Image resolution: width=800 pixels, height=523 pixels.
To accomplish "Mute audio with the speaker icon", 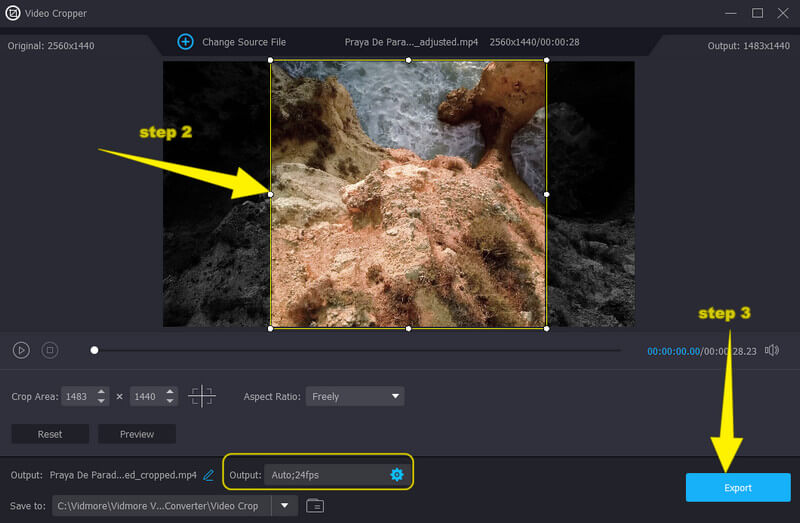I will (x=771, y=350).
